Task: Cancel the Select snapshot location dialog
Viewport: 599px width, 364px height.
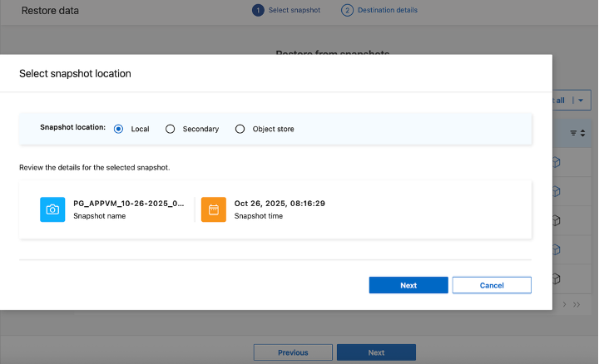Action: [x=492, y=285]
